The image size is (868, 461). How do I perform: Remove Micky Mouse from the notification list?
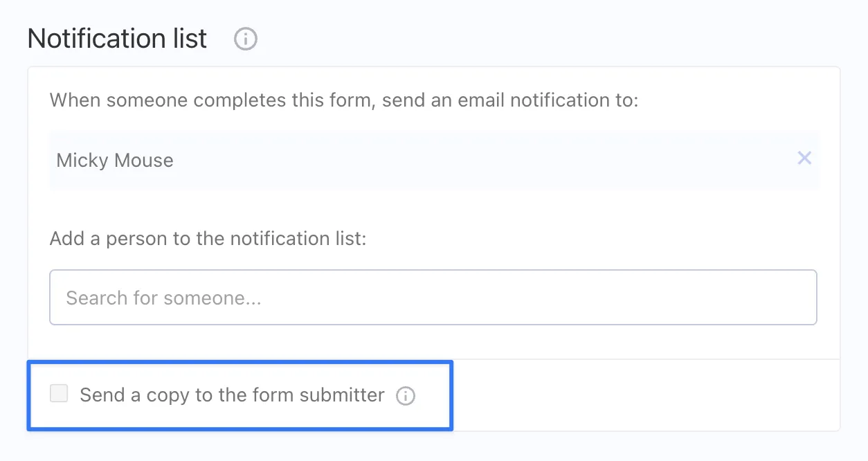click(x=804, y=159)
